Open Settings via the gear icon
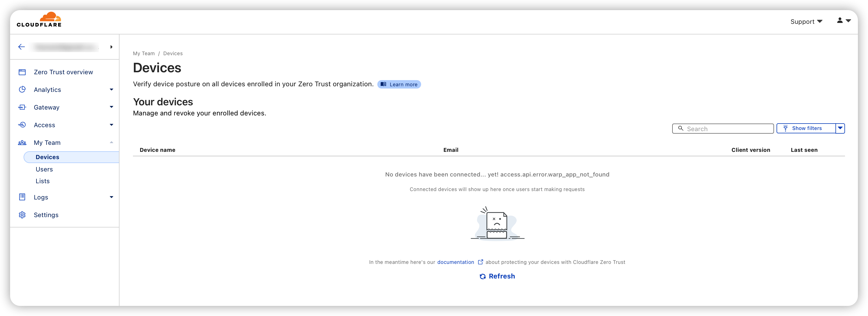The image size is (868, 316). click(22, 215)
